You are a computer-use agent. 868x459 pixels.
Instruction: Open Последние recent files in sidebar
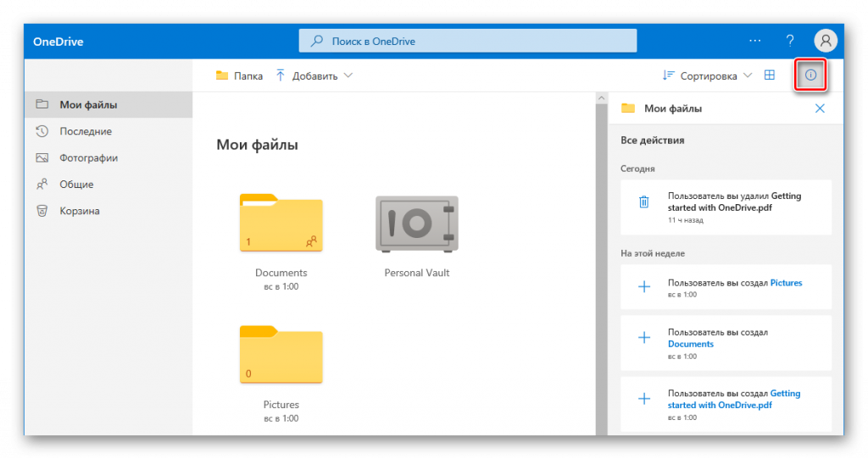point(86,131)
